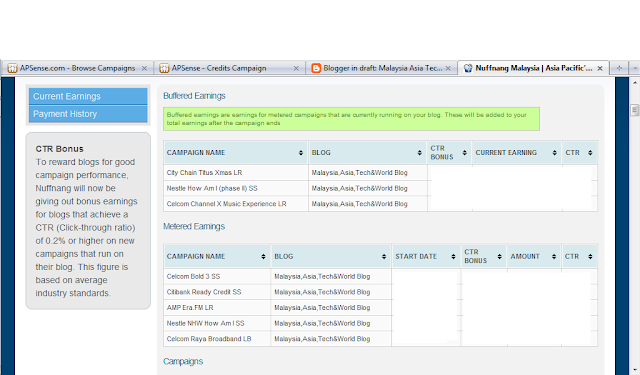
Task: Click the Blogger favicon icon
Action: (316, 68)
